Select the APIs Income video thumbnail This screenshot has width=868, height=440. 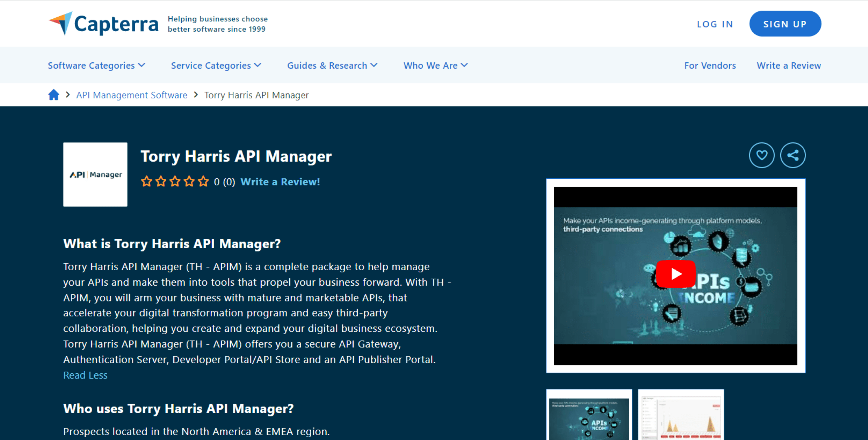(589, 415)
